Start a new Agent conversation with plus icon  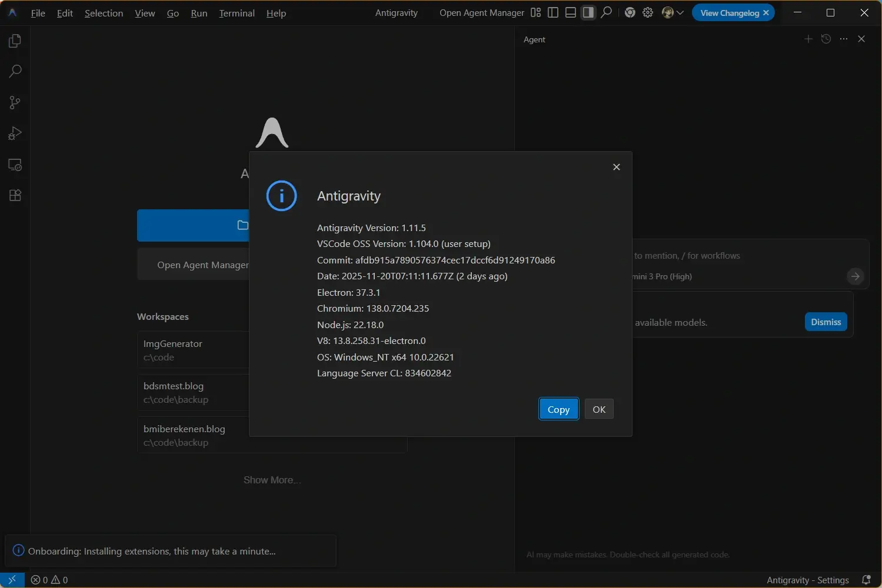tap(808, 39)
